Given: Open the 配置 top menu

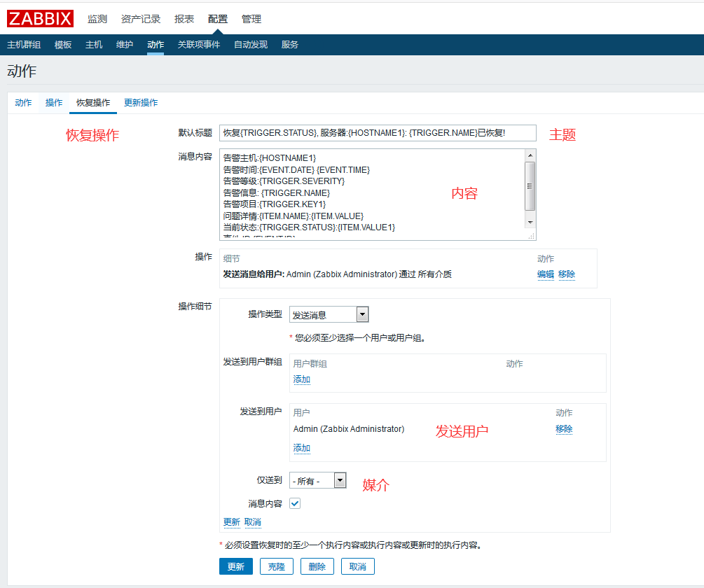Looking at the screenshot, I should click(218, 19).
